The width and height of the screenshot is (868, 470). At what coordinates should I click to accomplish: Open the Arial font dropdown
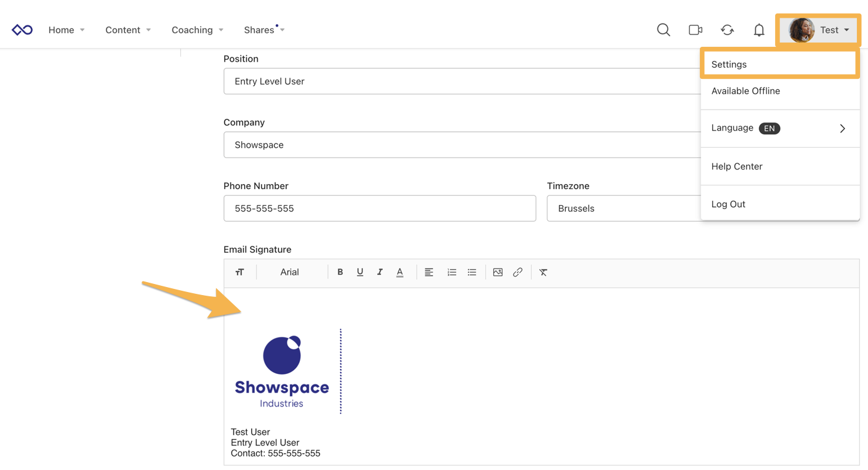click(289, 272)
